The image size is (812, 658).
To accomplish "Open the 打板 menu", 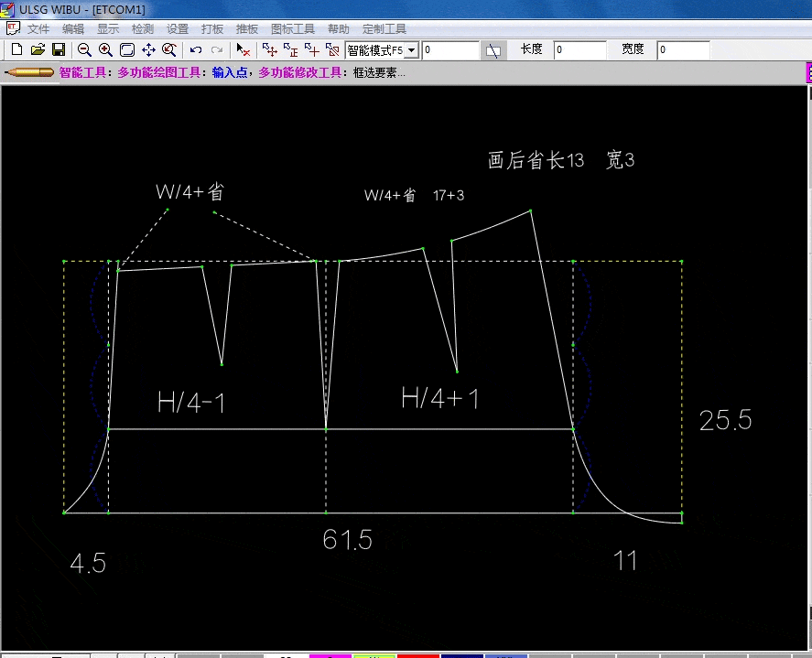I will click(x=212, y=29).
